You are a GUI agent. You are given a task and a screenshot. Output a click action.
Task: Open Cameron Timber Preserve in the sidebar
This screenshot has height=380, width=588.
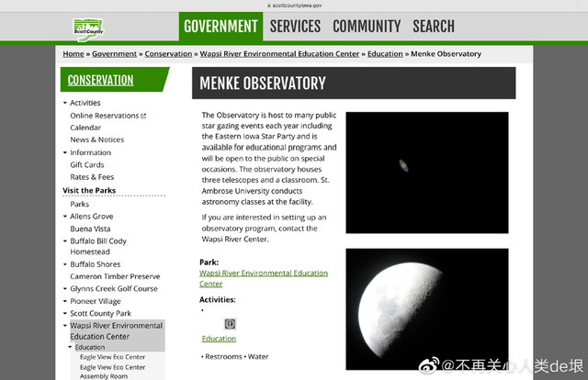coord(115,276)
